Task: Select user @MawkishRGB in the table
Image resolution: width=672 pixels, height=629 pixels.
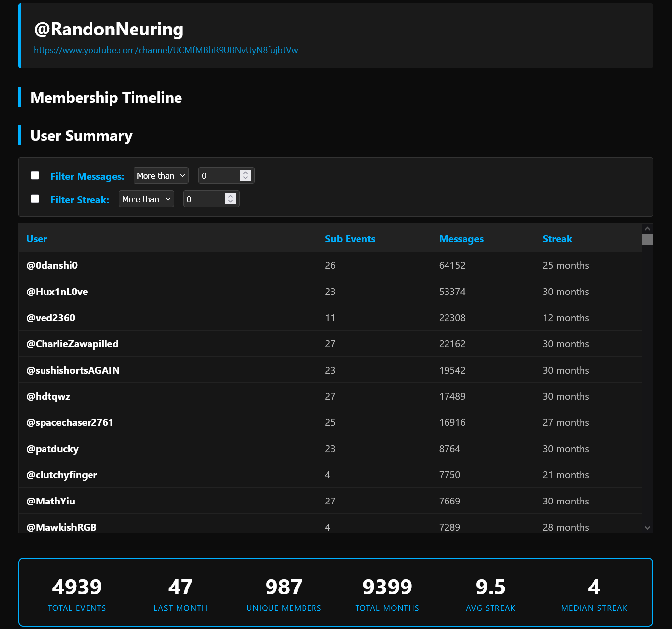Action: (x=62, y=527)
